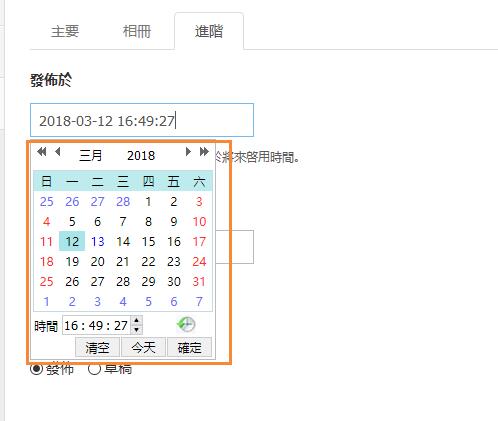Open the 2018 year selector
Viewport: 498px width, 421px height.
(141, 155)
